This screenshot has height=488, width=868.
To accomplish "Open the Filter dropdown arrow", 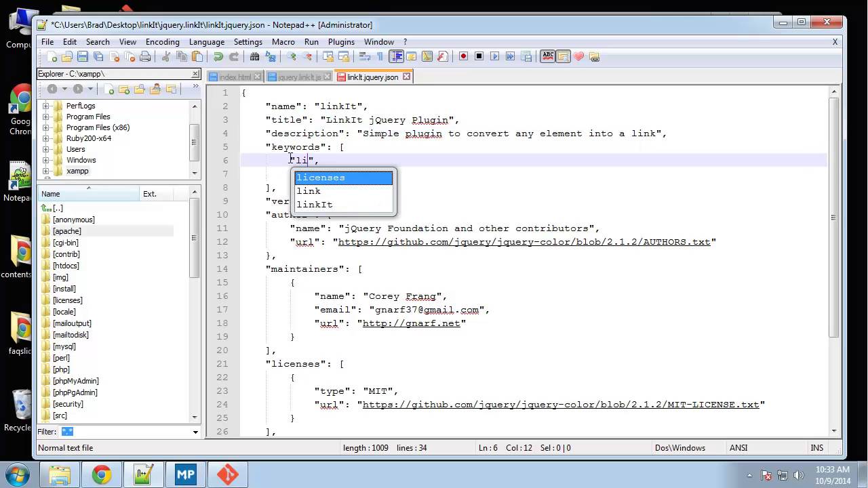I will [195, 432].
